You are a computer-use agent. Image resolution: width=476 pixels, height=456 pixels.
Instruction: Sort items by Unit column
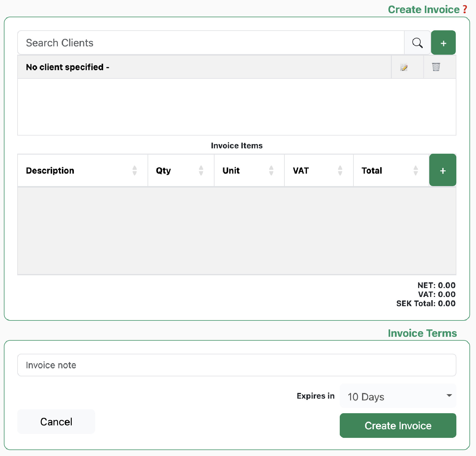pyautogui.click(x=271, y=170)
